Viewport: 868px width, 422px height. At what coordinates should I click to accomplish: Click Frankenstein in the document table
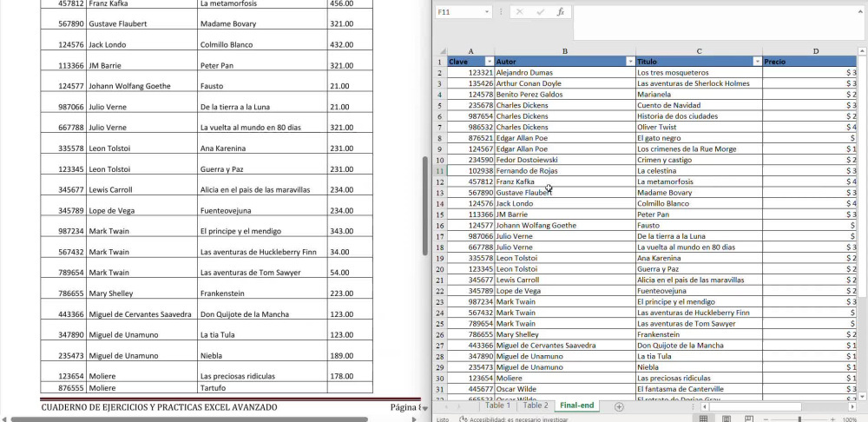pos(222,293)
